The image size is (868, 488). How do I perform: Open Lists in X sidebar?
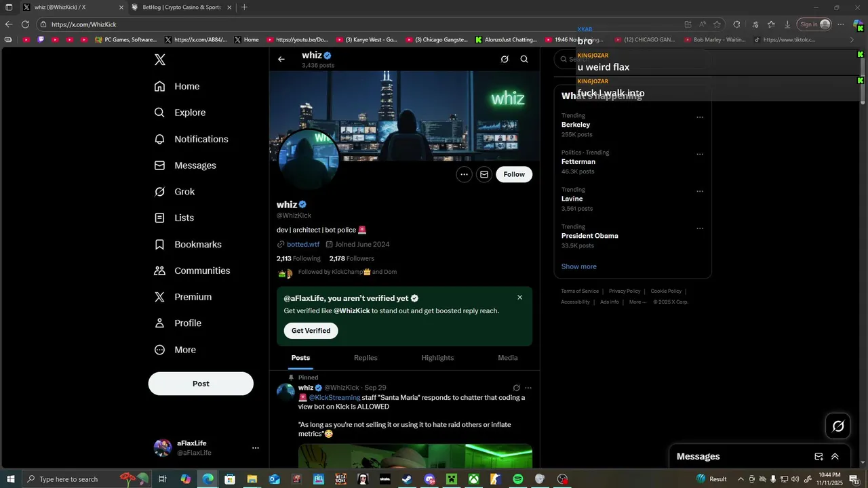pos(174,218)
